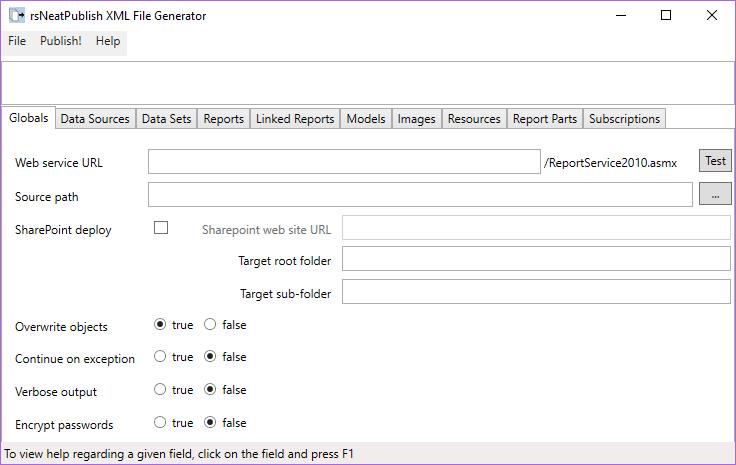The height and width of the screenshot is (465, 736).
Task: Set Continue on exception to true
Action: [160, 357]
